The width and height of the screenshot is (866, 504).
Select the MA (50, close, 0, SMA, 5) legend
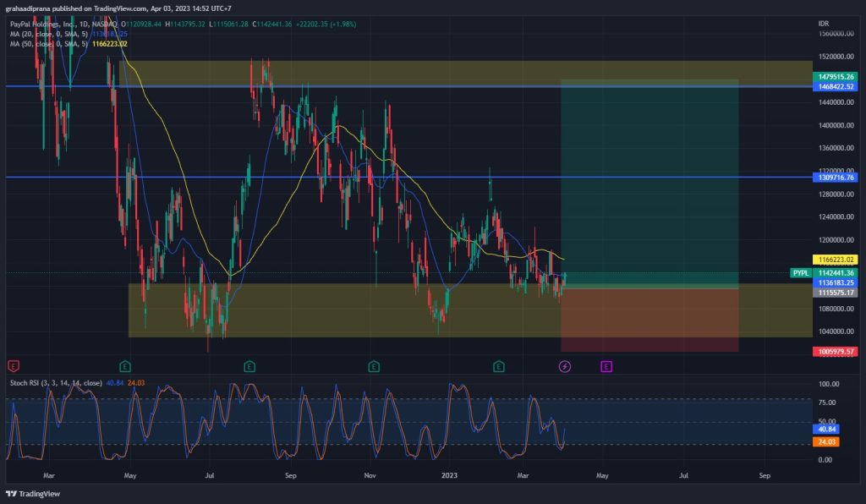tap(48, 44)
